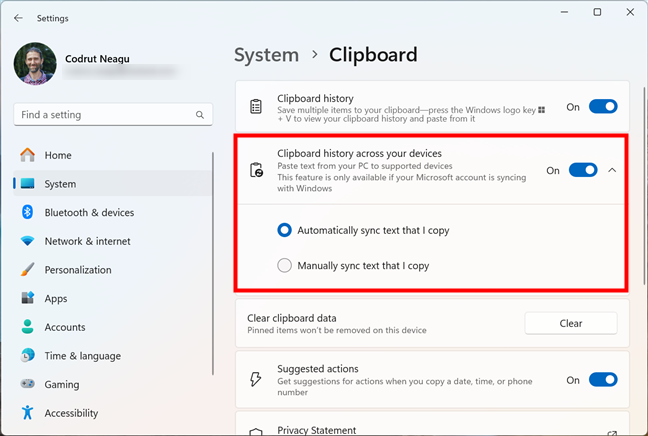Click the main content scrollbar
648x436 pixels.
tap(645, 186)
